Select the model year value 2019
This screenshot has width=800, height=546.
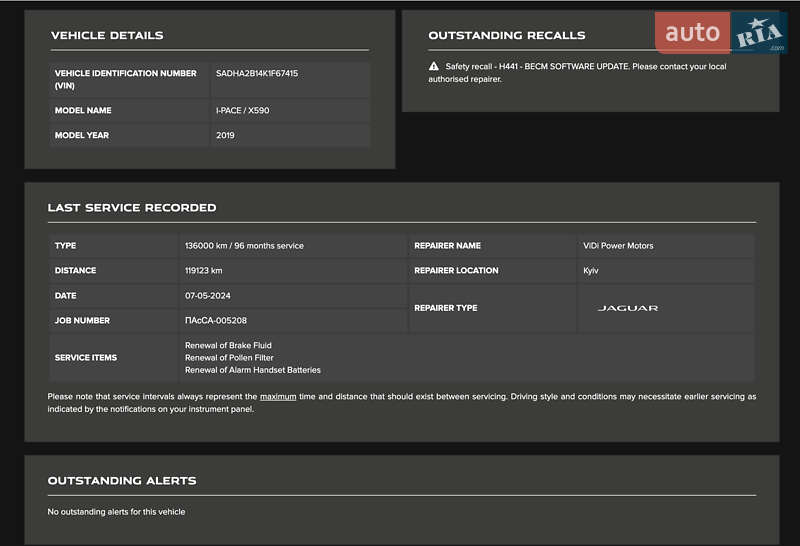[x=225, y=135]
